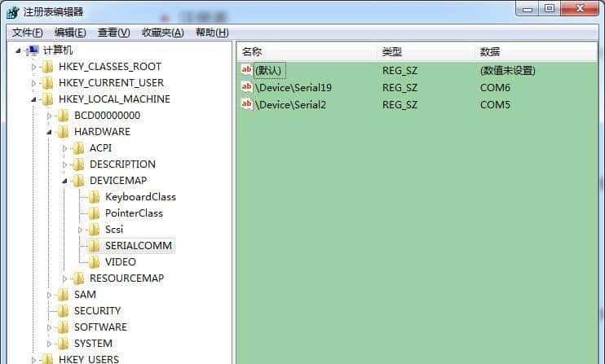This screenshot has height=364, width=605.
Task: Open the 编辑(E) menu
Action: click(70, 33)
